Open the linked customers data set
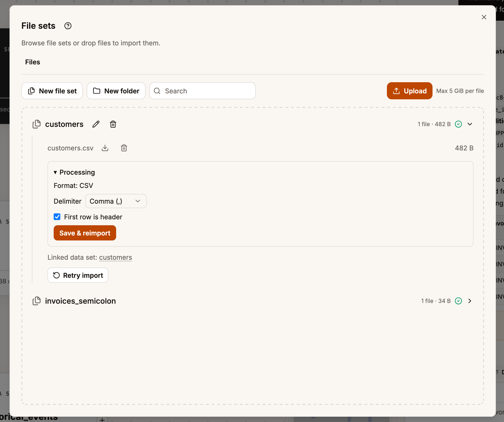Image resolution: width=504 pixels, height=422 pixels. point(115,257)
